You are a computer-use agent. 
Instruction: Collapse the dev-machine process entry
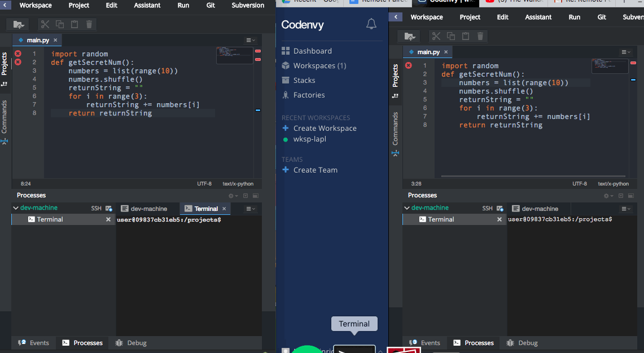pos(16,208)
